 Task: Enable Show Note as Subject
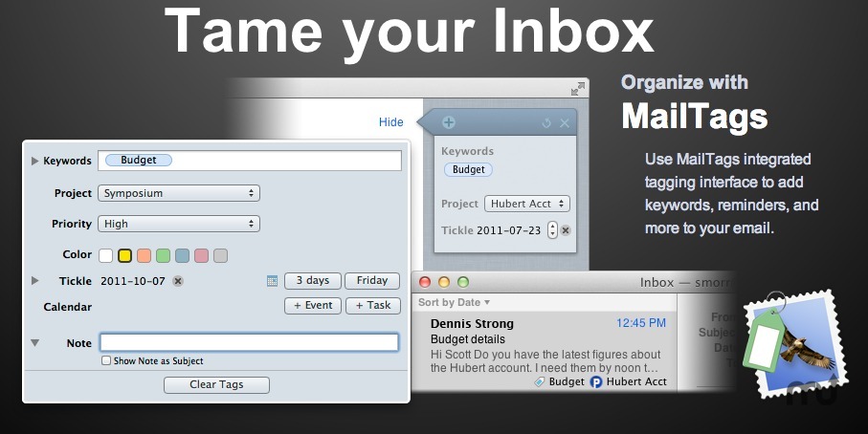click(x=106, y=360)
